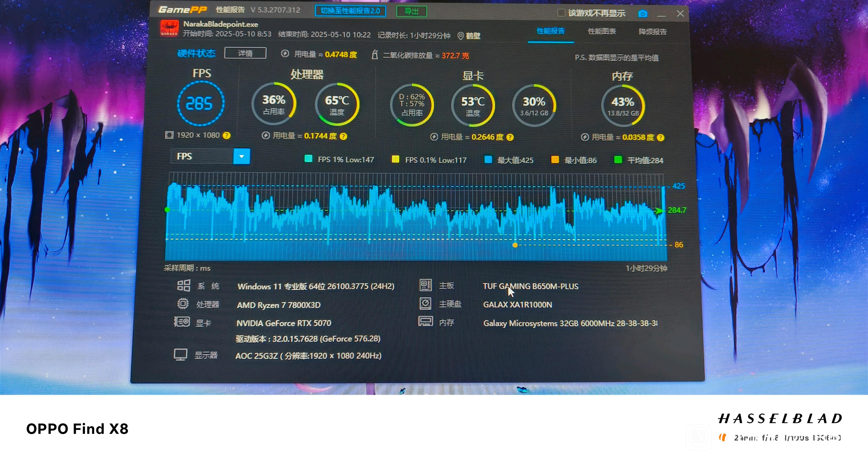868x461 pixels.
Task: Click the memory power usage icon
Action: (585, 137)
